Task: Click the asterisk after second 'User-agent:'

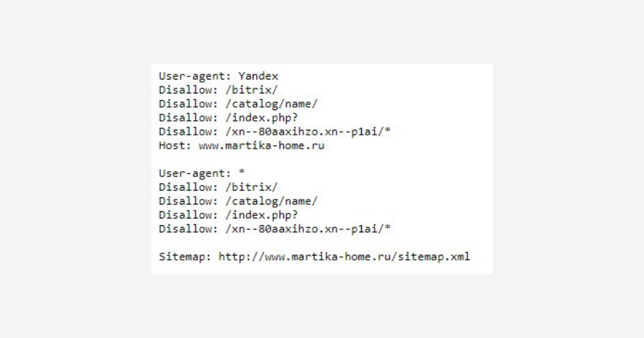Action: [241, 173]
